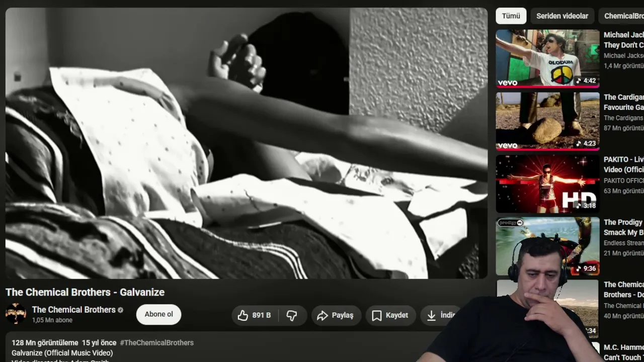Open The Chemical Brothers channel name link

(x=74, y=310)
